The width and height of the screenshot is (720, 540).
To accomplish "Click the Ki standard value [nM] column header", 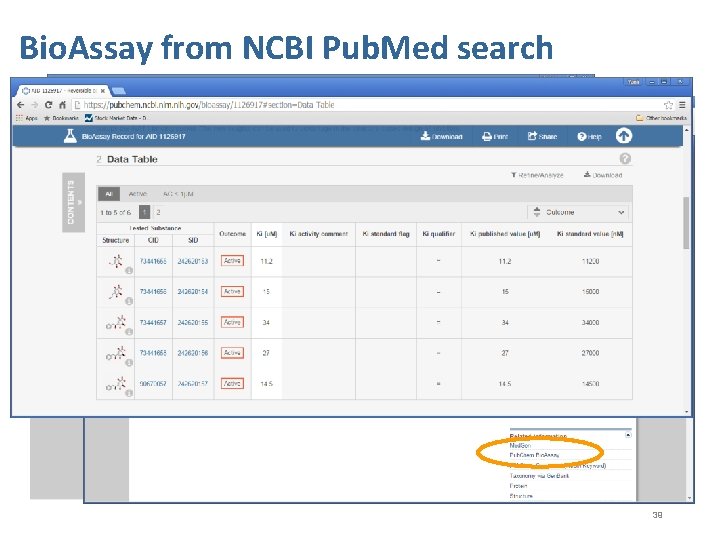I will pos(590,234).
